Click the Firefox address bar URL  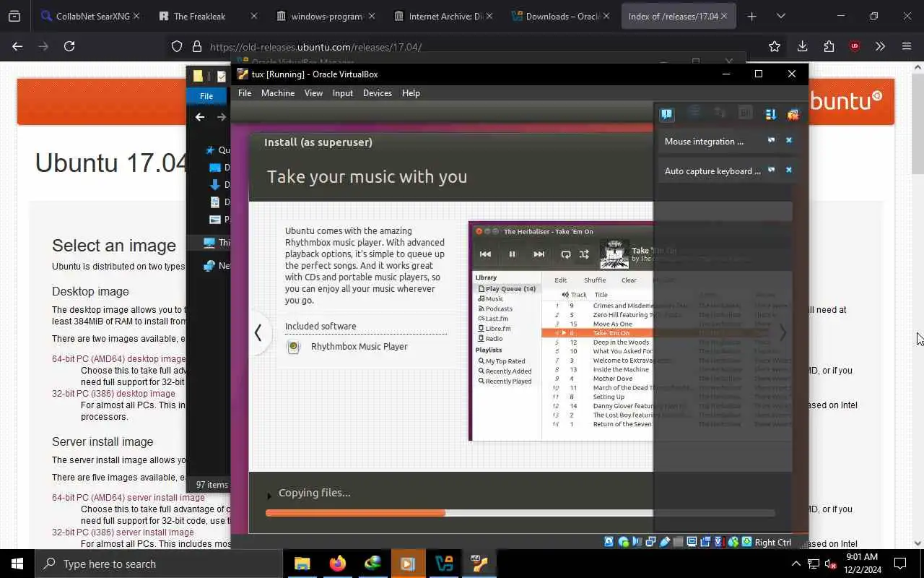315,47
